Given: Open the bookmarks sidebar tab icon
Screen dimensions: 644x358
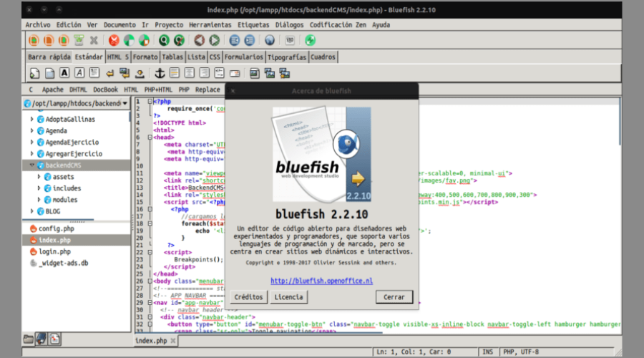Looking at the screenshot, I should pos(41,339).
